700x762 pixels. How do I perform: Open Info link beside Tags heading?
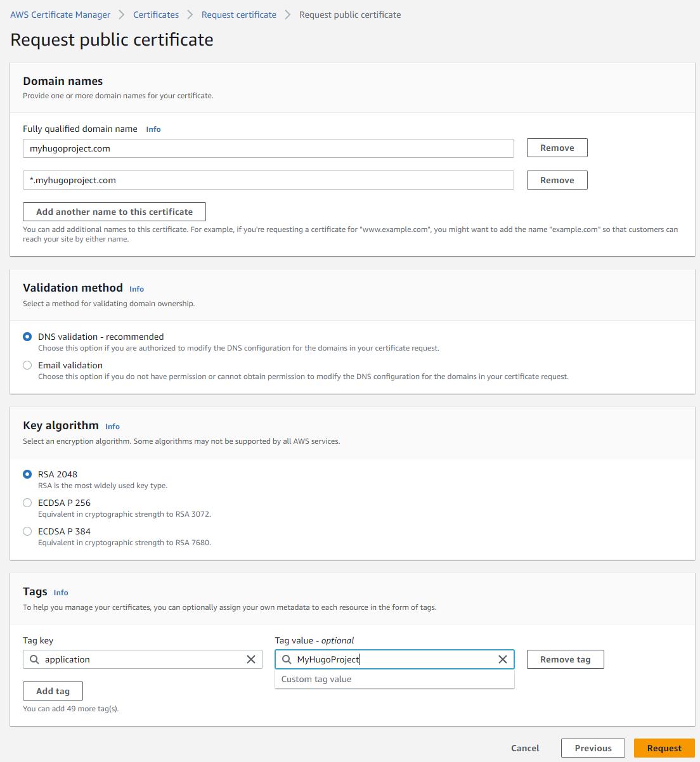tap(61, 593)
